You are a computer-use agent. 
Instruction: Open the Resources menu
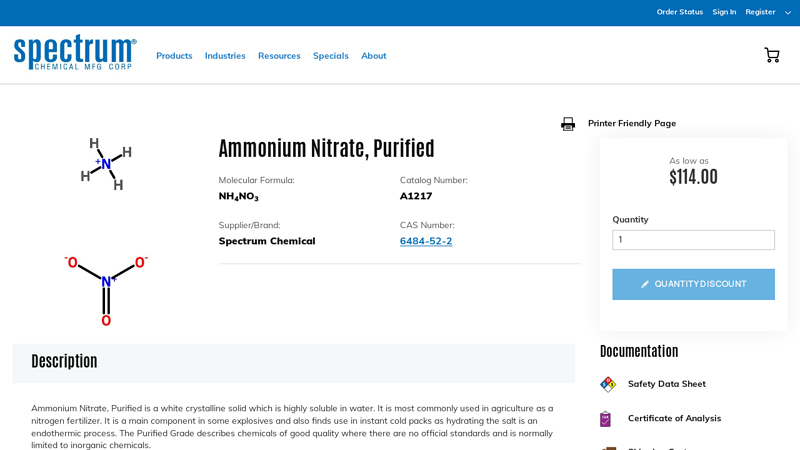[279, 56]
